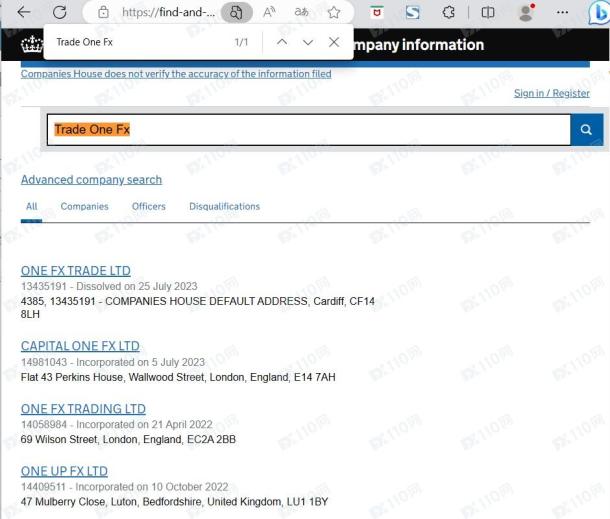Click the find bar text field
This screenshot has width=610, height=519.
[140, 42]
